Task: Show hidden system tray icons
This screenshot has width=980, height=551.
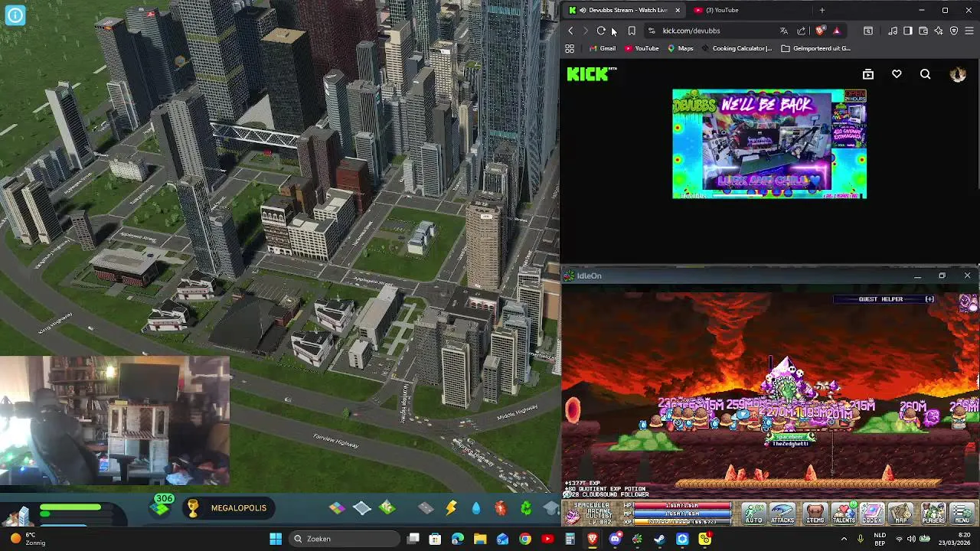Action: [844, 539]
